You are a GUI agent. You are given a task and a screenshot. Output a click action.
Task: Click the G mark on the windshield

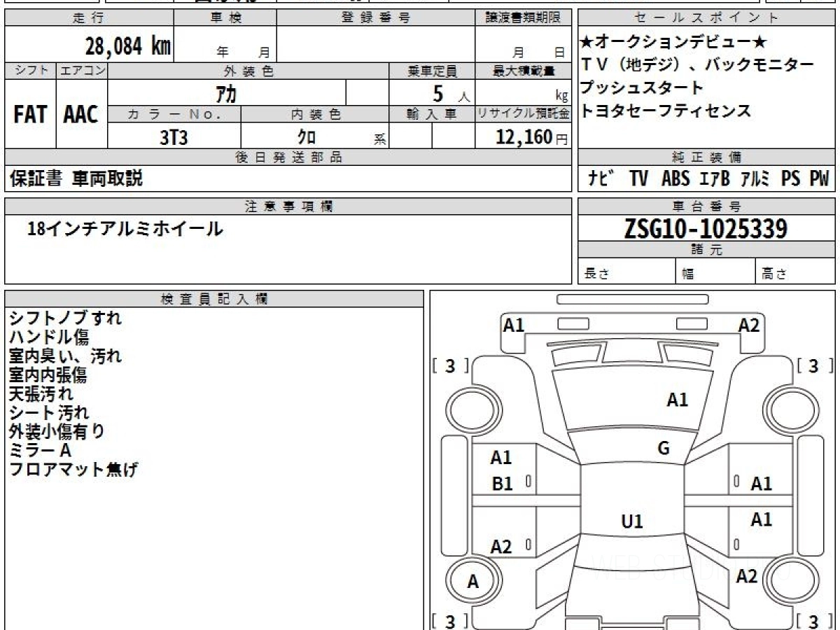(664, 448)
